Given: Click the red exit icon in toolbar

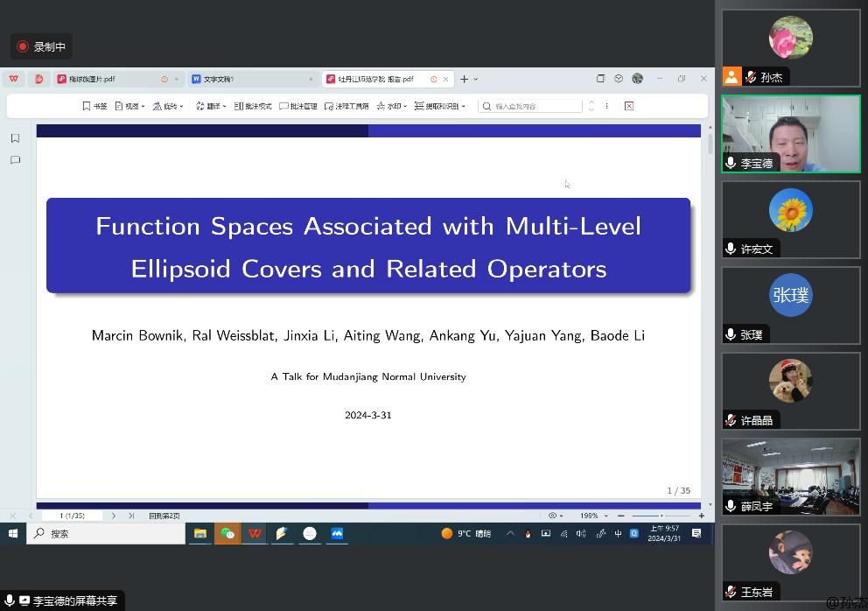Looking at the screenshot, I should (628, 106).
